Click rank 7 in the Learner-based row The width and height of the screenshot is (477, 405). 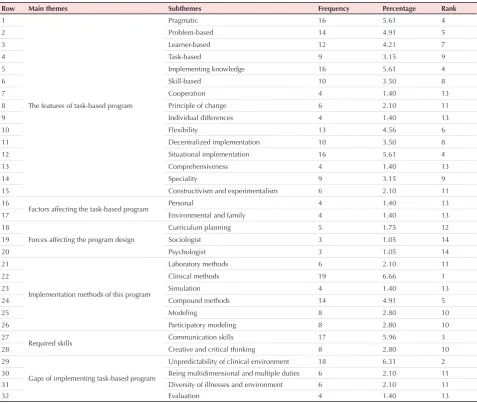[x=443, y=44]
